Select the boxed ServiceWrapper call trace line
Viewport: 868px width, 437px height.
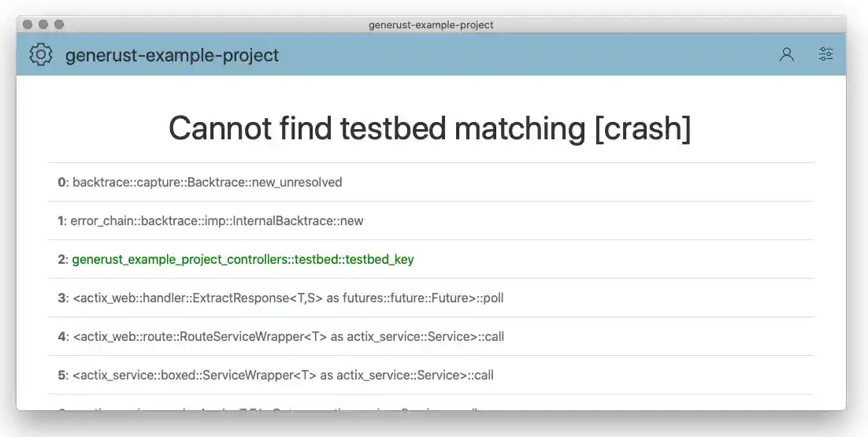(283, 376)
